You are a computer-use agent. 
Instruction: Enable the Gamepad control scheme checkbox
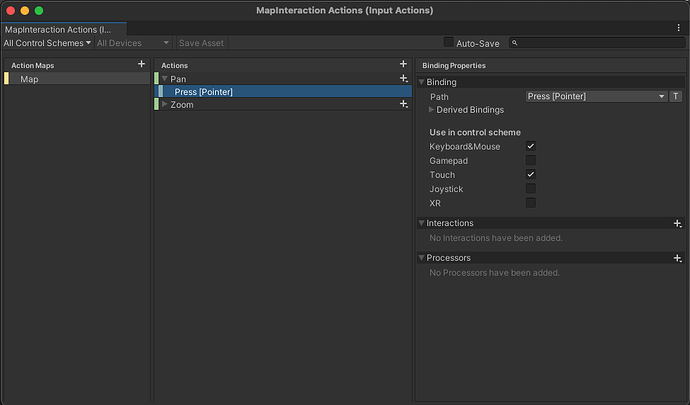point(531,161)
